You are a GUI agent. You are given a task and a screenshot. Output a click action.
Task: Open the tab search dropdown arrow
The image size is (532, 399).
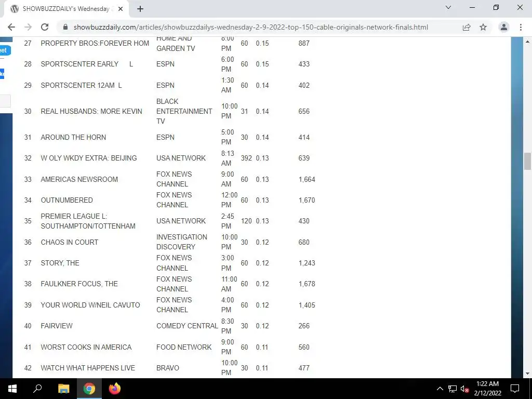pyautogui.click(x=448, y=7)
